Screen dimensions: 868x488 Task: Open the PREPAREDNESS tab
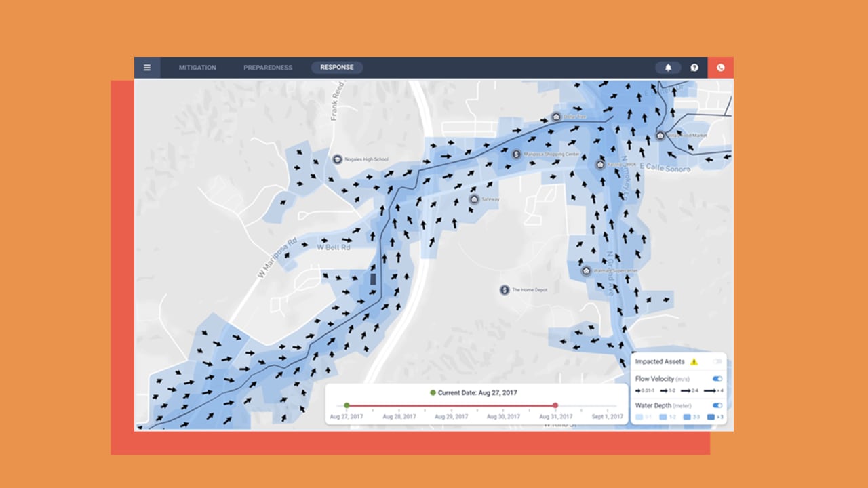click(268, 67)
